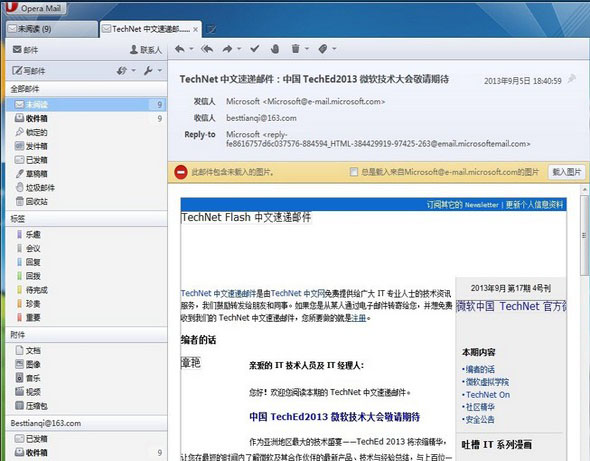Open the TechNet 中文网 link
Viewport: 590px width, 461px height.
tap(298, 293)
